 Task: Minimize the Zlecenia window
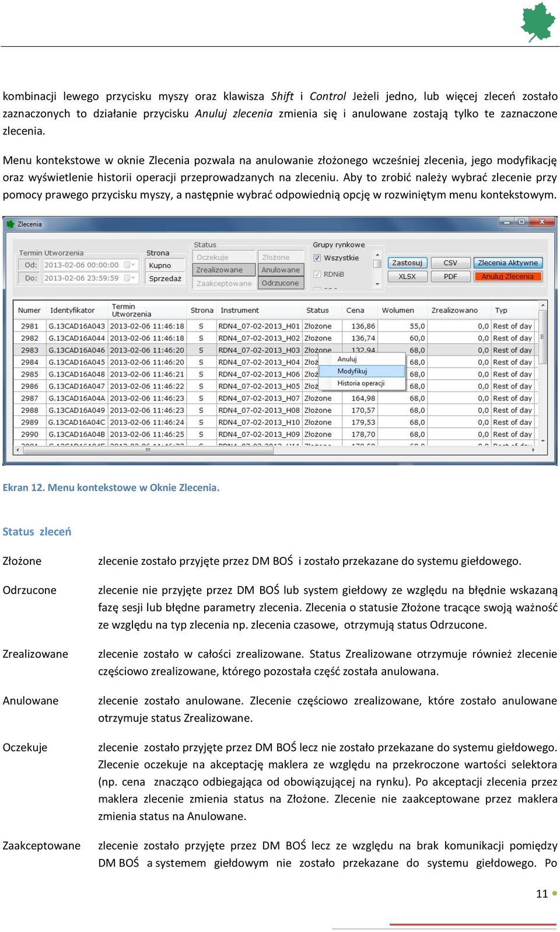506,222
